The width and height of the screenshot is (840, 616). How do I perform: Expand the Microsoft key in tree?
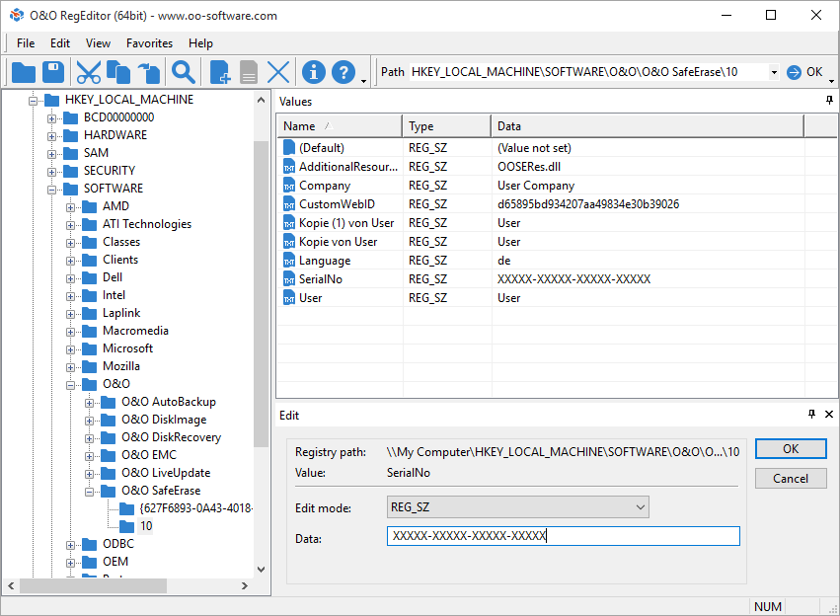coord(71,348)
